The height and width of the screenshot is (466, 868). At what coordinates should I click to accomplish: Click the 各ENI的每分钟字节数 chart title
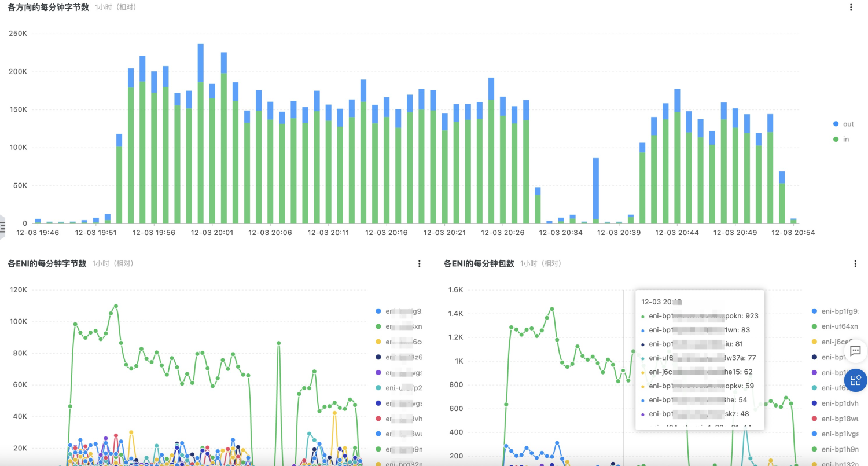47,263
